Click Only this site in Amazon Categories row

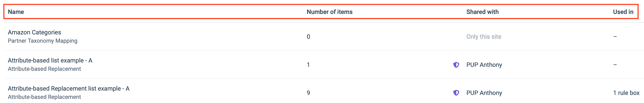(483, 37)
